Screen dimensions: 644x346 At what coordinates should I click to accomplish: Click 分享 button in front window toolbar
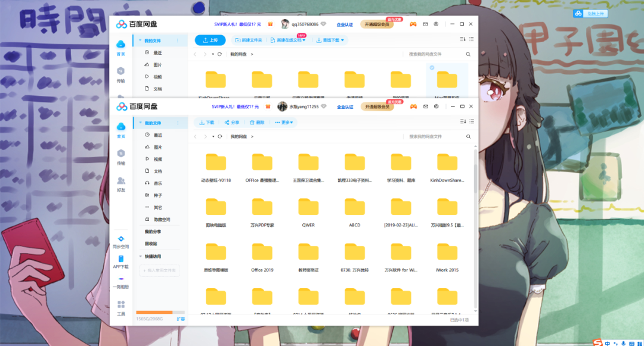(x=231, y=123)
